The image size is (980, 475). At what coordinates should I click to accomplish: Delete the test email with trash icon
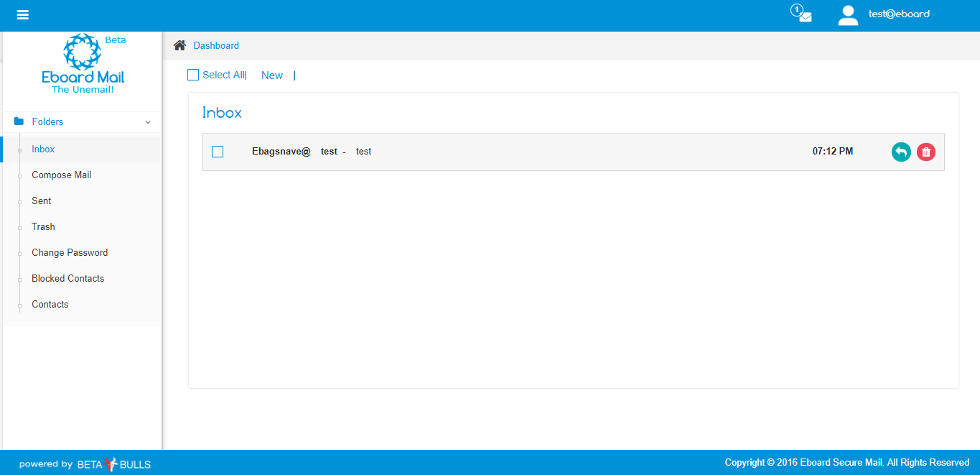click(926, 152)
